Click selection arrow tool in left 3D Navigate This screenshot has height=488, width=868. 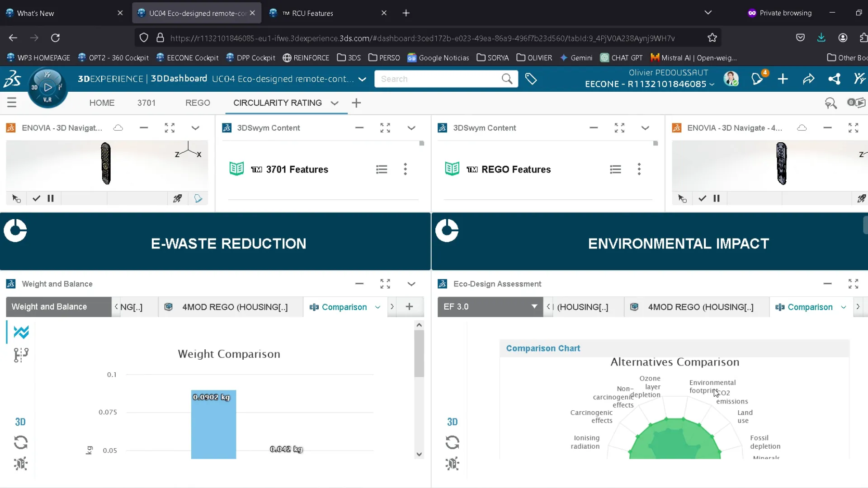pos(16,198)
